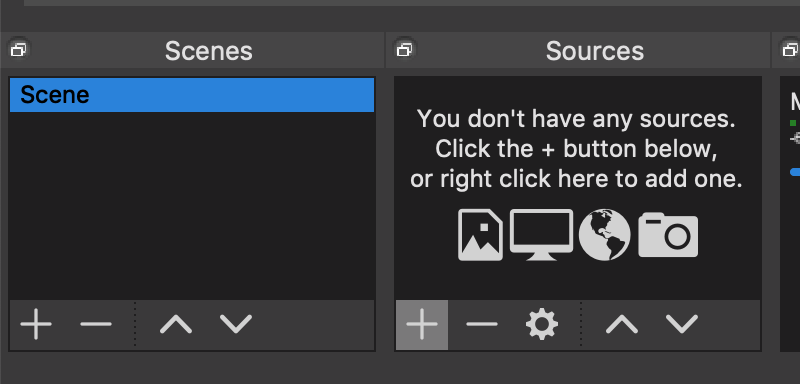Image resolution: width=800 pixels, height=384 pixels.
Task: Remove selected source using minus button
Action: 482,324
